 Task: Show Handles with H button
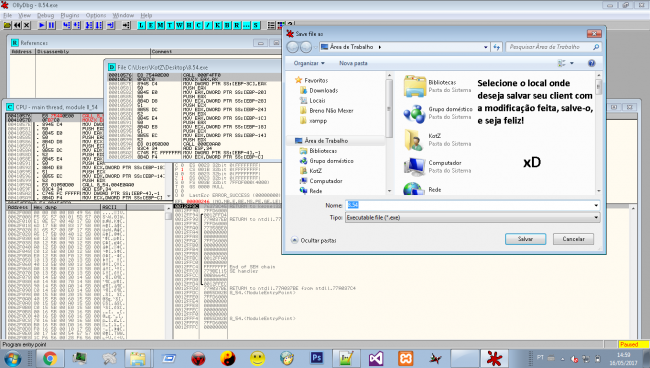point(189,25)
